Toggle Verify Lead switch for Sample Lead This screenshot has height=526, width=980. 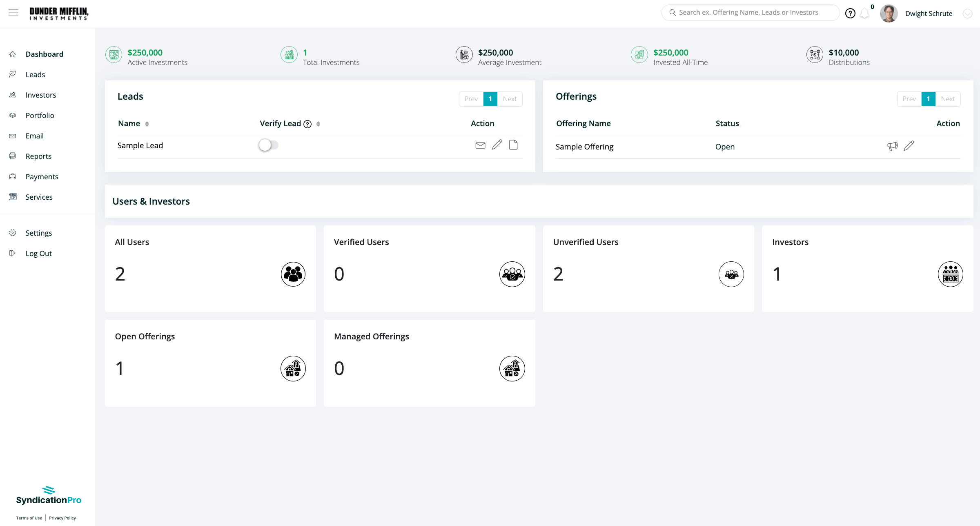(x=268, y=145)
